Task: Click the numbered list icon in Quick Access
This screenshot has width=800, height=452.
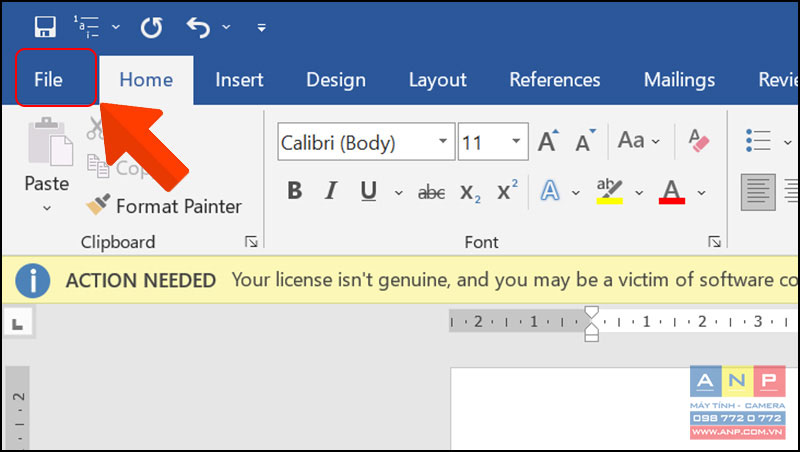Action: 86,27
